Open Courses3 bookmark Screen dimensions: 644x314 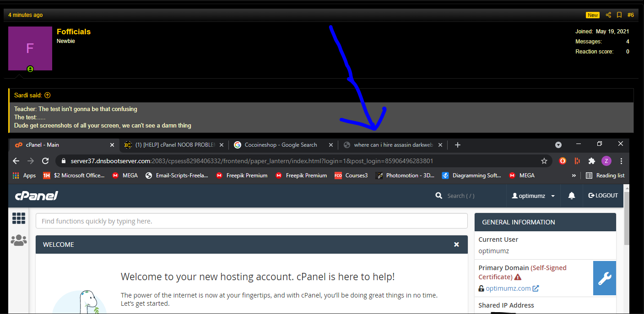(x=351, y=176)
